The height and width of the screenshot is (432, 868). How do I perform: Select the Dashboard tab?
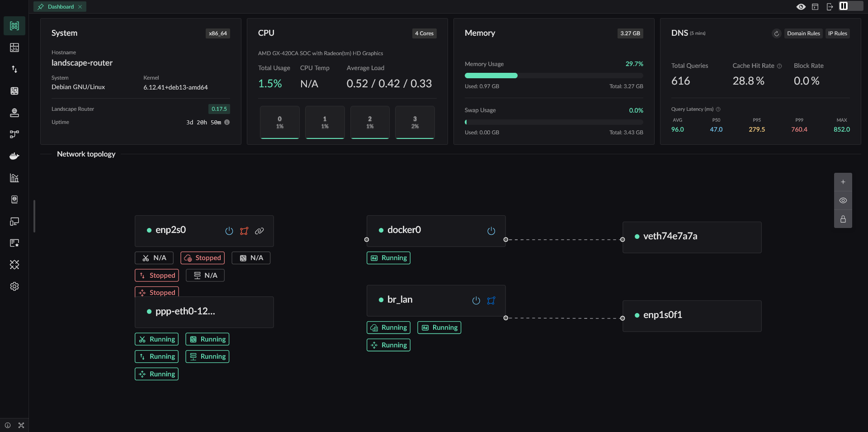(x=60, y=7)
